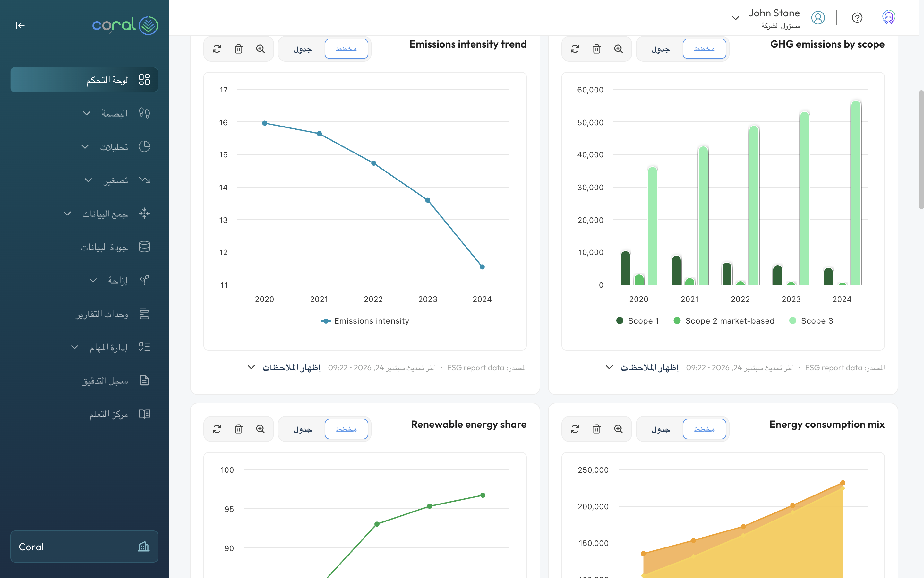Click the user profile avatar icon
The image size is (924, 578).
click(x=818, y=18)
